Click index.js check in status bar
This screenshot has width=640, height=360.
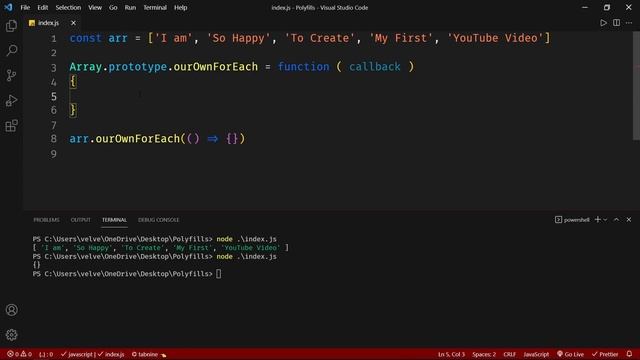(111, 354)
